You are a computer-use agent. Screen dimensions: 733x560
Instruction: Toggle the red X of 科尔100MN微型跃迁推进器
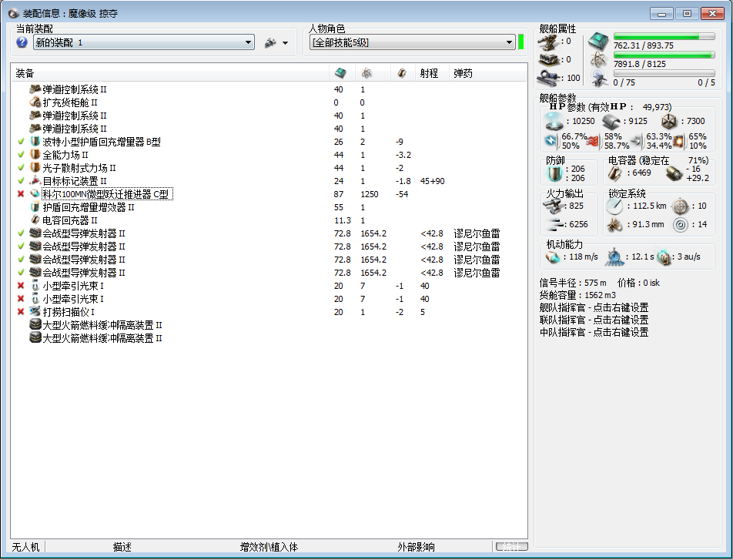tap(21, 193)
